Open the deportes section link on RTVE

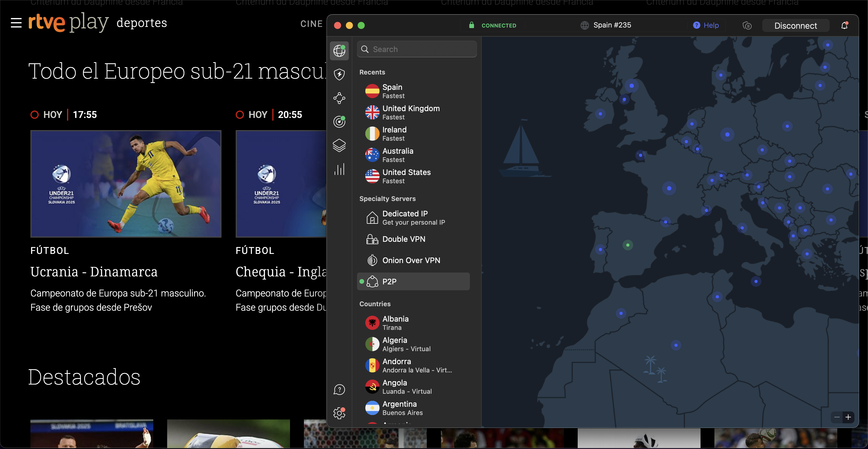[141, 23]
